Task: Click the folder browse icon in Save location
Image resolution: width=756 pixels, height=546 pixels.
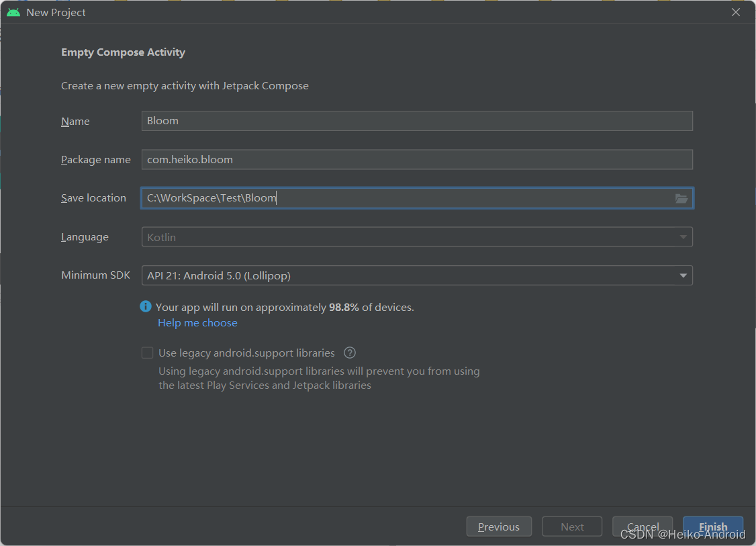Action: click(x=681, y=198)
